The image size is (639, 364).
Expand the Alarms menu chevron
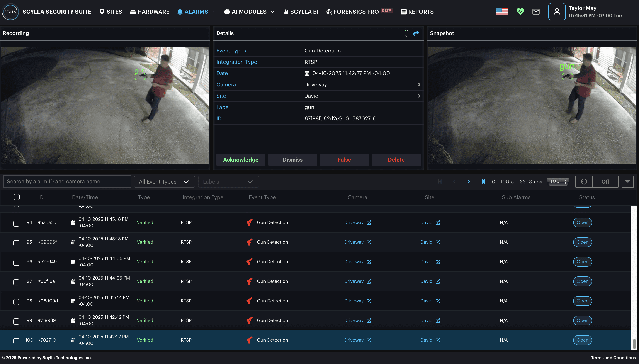point(214,12)
